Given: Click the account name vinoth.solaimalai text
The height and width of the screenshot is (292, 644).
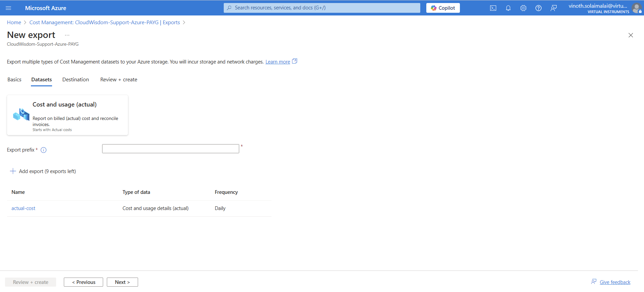Looking at the screenshot, I should click(x=598, y=6).
